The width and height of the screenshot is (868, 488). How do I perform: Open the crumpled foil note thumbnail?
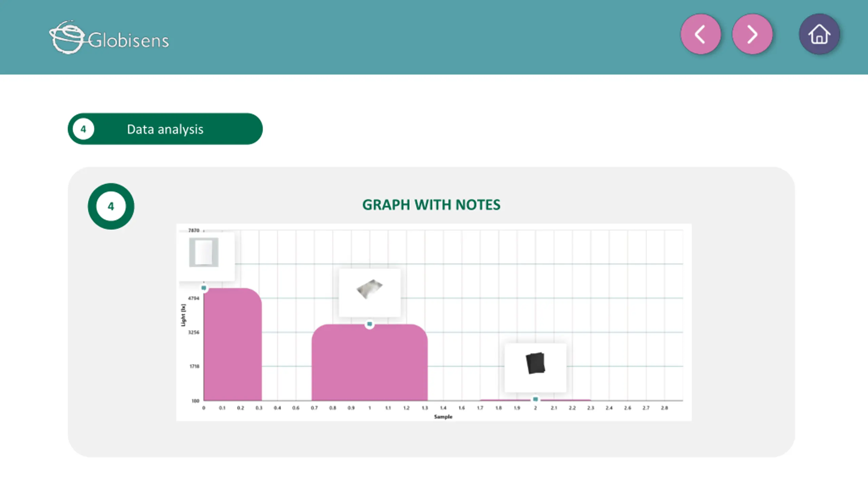370,293
